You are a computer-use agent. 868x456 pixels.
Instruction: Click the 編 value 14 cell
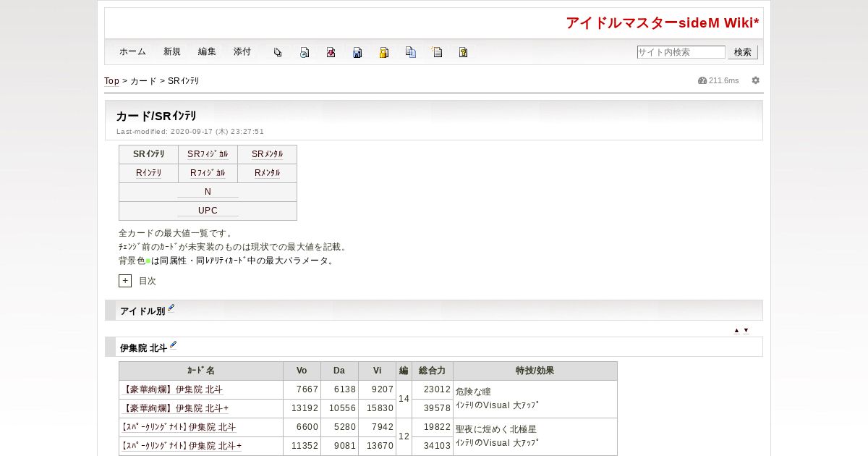(x=404, y=399)
